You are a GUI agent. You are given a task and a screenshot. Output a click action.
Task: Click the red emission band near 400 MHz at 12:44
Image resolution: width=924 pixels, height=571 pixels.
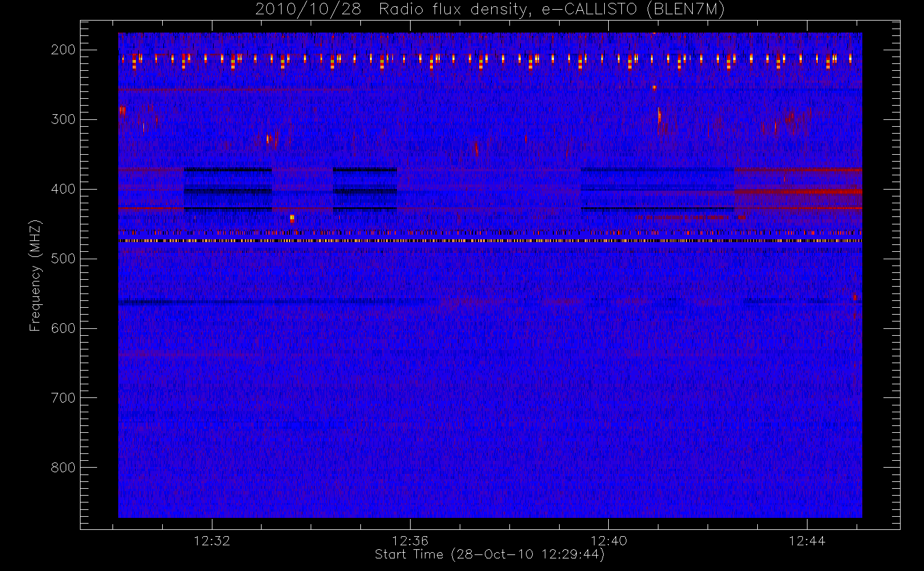[798, 192]
